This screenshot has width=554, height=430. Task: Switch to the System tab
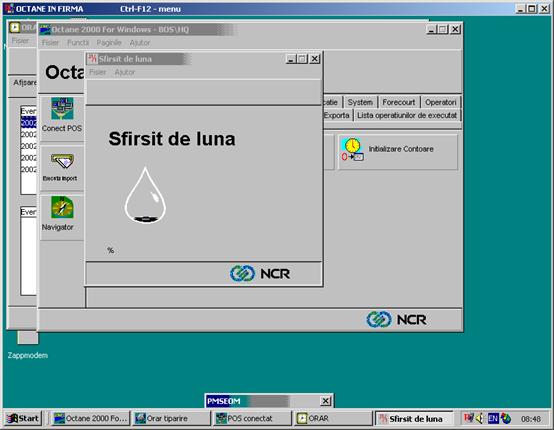coord(360,102)
